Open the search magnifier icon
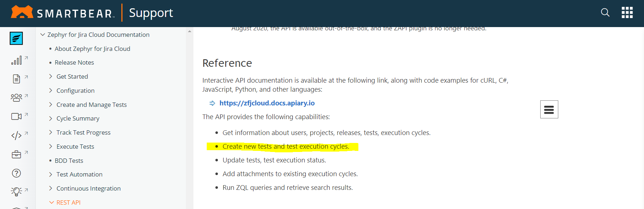This screenshot has height=209, width=644. pyautogui.click(x=605, y=13)
